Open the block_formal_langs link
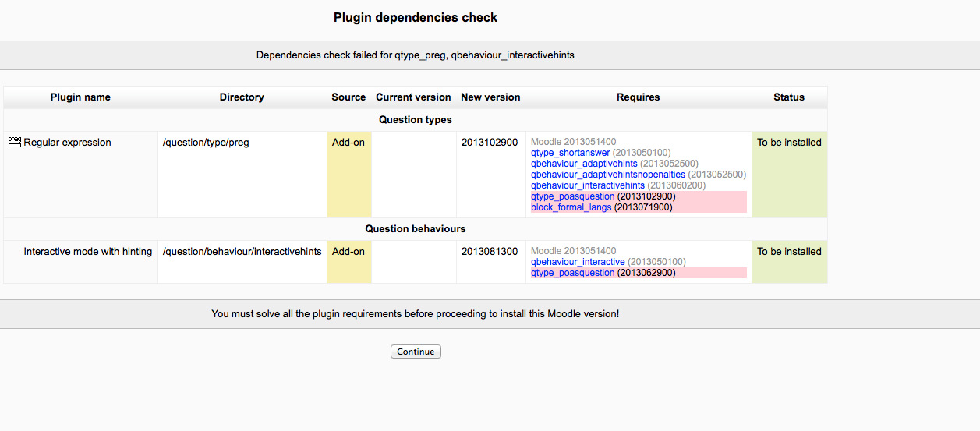This screenshot has width=980, height=431. [571, 207]
